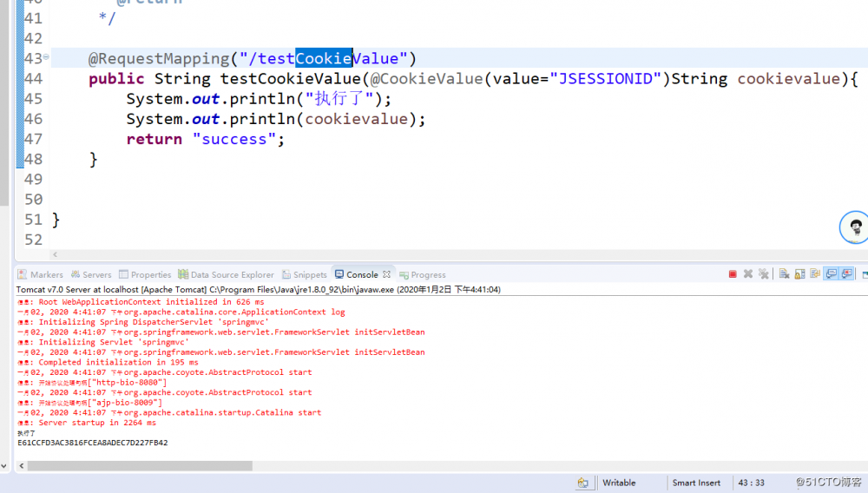
Task: Click the org.apache.catalina.startup.Catalina start line
Action: (x=169, y=412)
